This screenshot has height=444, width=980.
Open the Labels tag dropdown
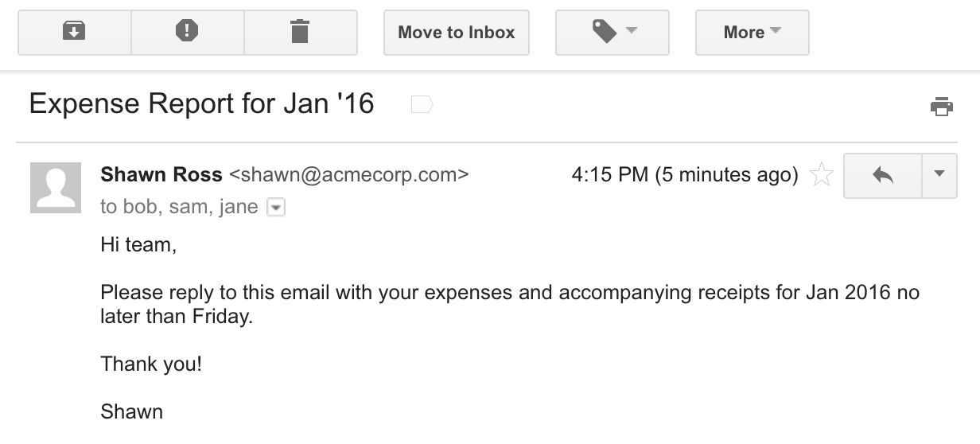(x=612, y=32)
